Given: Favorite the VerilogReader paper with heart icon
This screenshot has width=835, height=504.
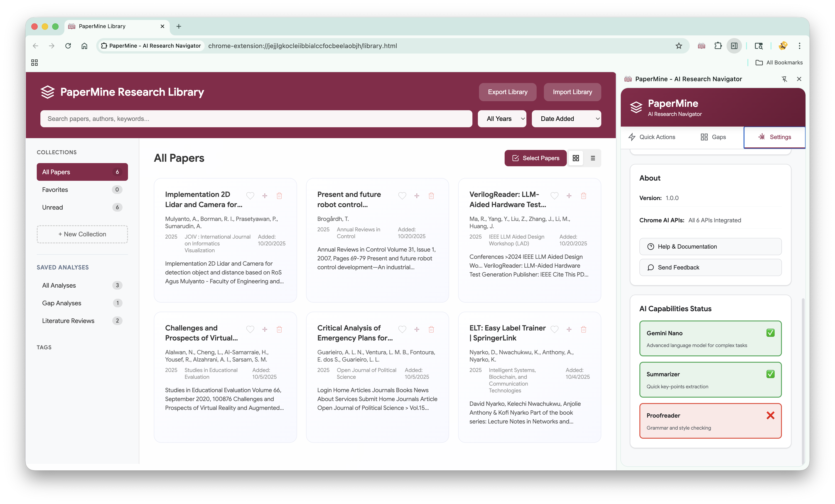Looking at the screenshot, I should 554,196.
